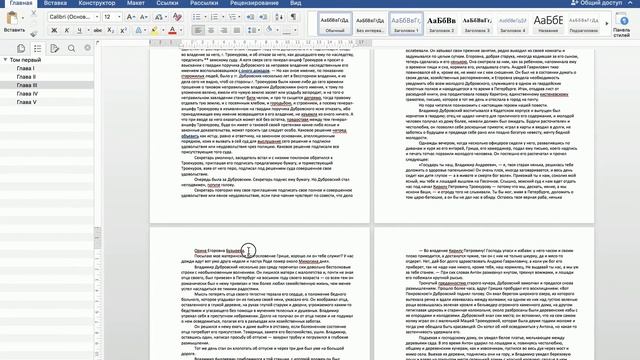Show thumbnails pane in the sidebar
This screenshot has height=360, width=640.
(21, 49)
